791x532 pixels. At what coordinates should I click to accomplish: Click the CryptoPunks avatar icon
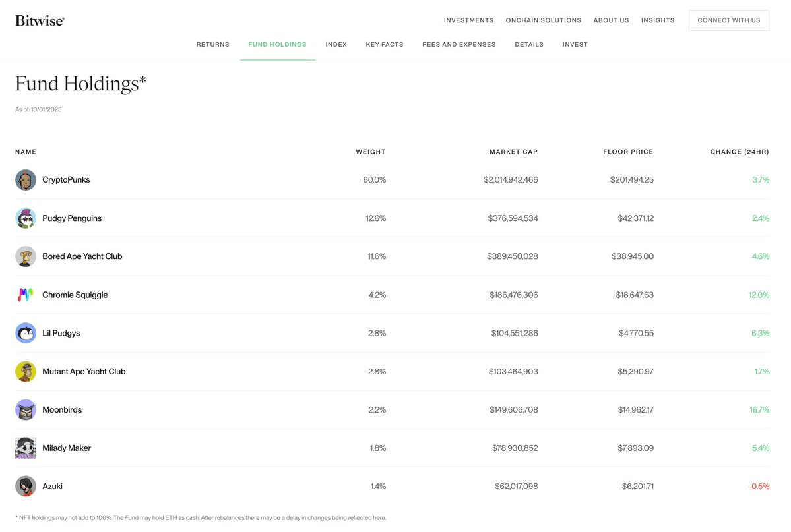click(x=26, y=180)
